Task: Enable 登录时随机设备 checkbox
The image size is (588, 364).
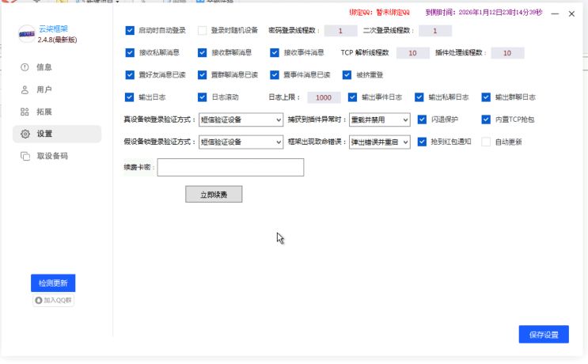Action: (202, 31)
